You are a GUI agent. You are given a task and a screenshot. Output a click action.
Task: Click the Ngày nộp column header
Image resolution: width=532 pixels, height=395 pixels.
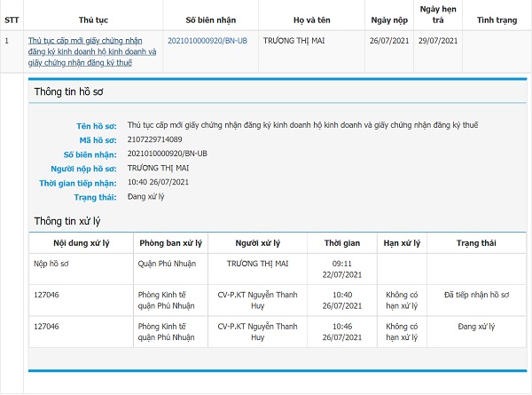click(x=389, y=19)
